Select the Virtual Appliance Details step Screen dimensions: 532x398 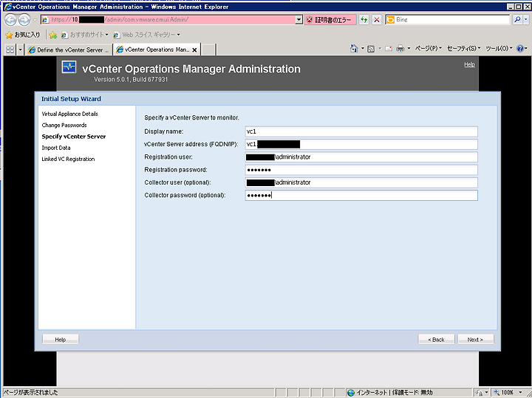pos(69,114)
